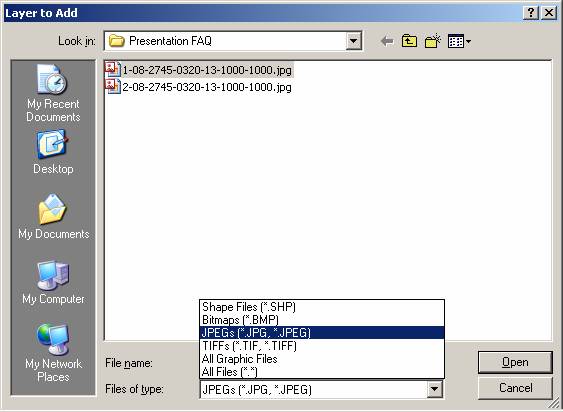This screenshot has height=412, width=563.
Task: Open My Network Places shortcut
Action: pos(53,353)
